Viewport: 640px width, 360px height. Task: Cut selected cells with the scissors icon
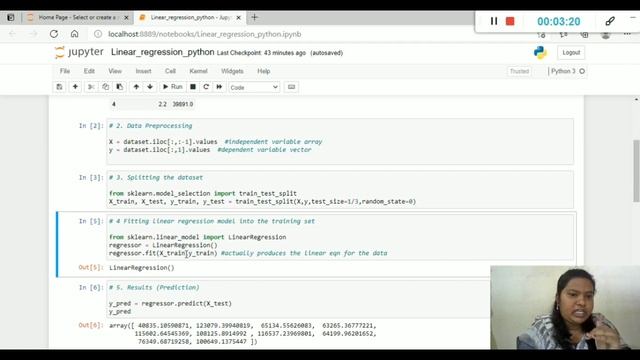[91, 87]
